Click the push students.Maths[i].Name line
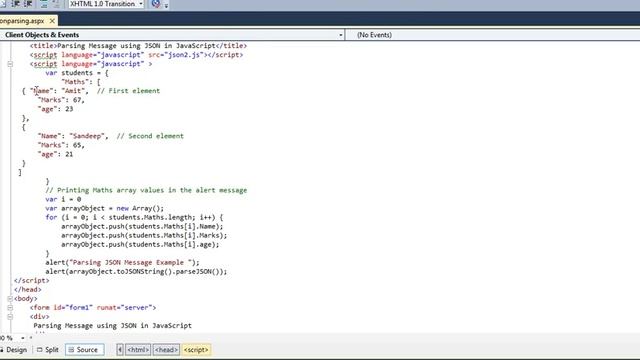The image size is (640, 360). [142, 226]
